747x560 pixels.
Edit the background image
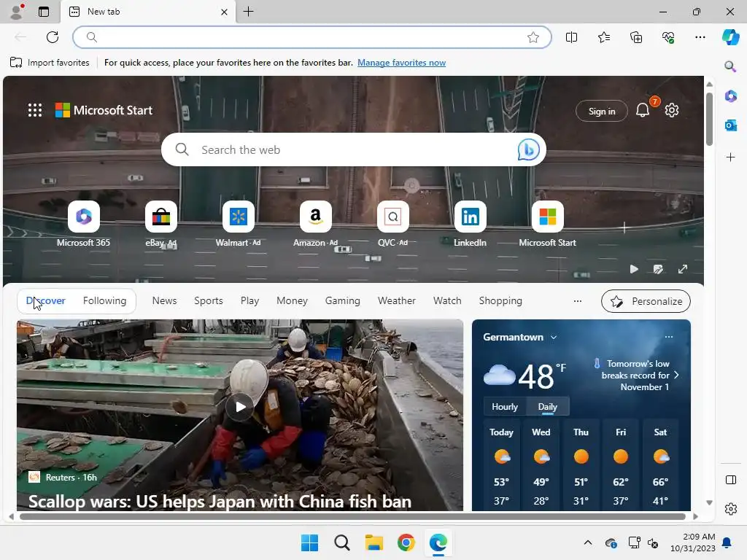click(658, 269)
